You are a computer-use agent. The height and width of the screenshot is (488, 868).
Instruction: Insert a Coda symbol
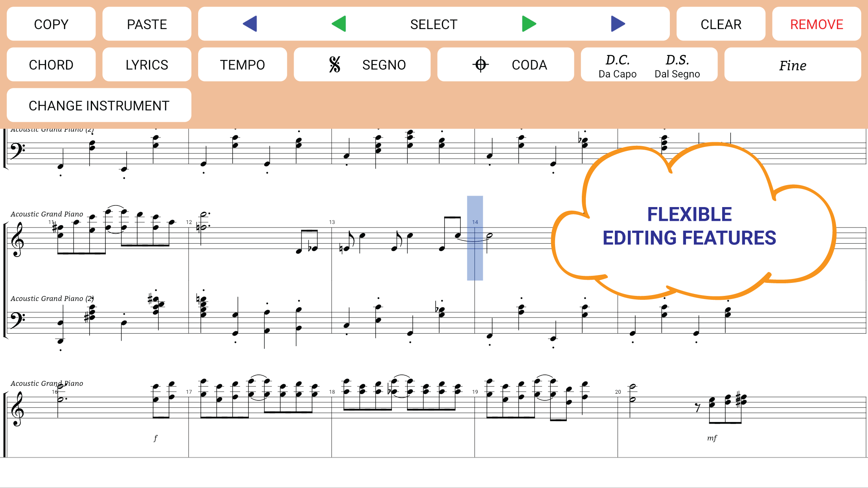point(506,65)
